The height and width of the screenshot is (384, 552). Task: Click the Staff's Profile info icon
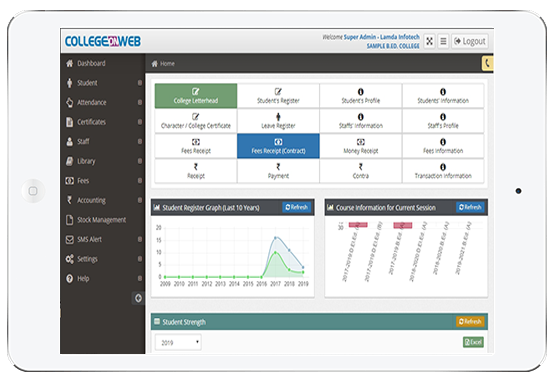(x=443, y=117)
